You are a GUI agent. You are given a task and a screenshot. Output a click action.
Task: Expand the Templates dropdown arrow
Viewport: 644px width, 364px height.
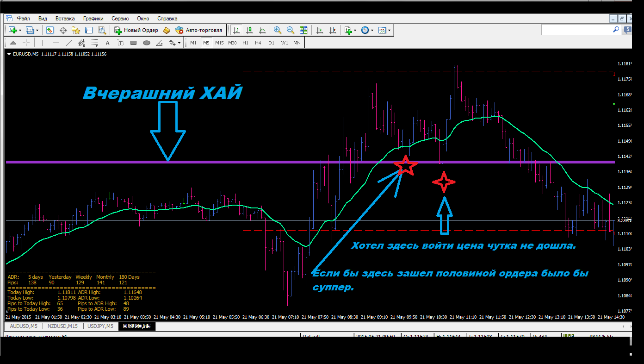pyautogui.click(x=389, y=30)
